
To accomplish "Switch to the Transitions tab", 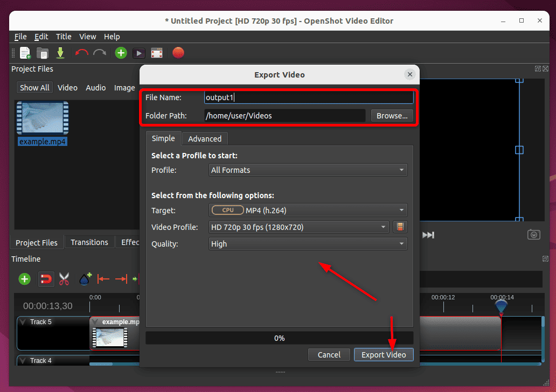I will tap(89, 242).
